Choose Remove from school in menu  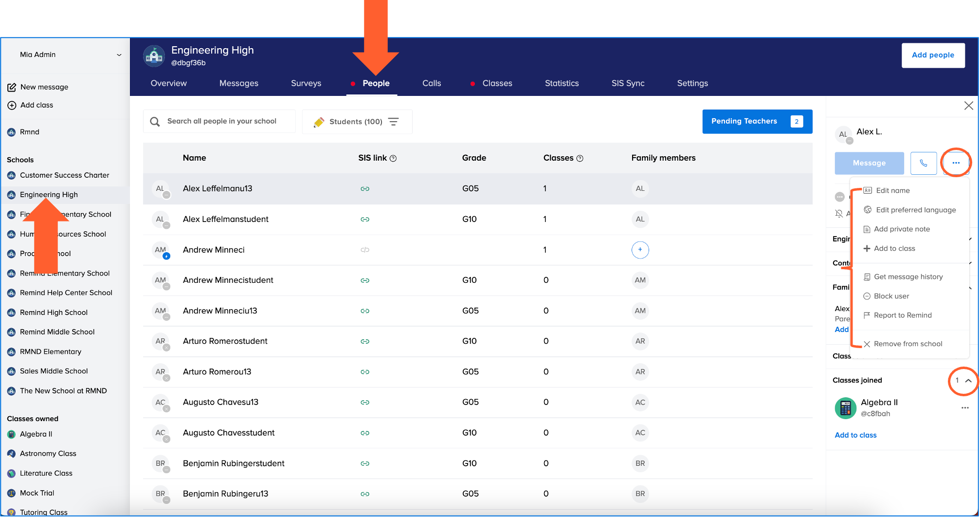click(x=907, y=344)
